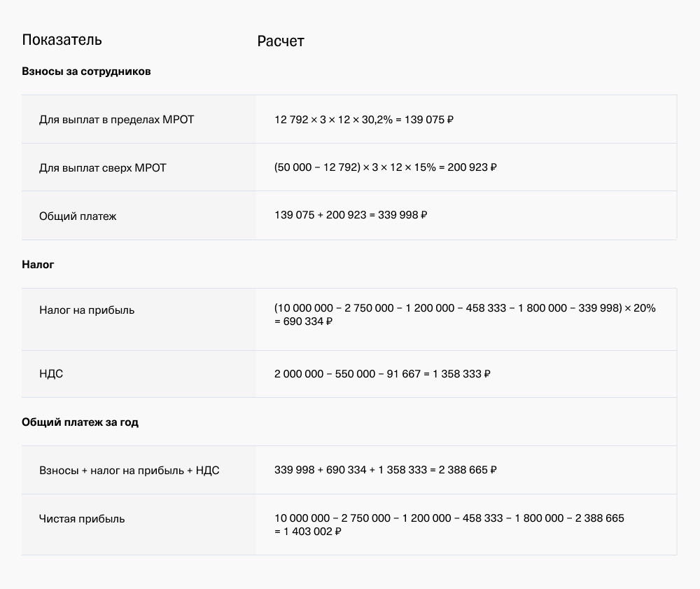The image size is (700, 589).
Task: Select the profit tax formula with × 20%
Action: click(465, 309)
